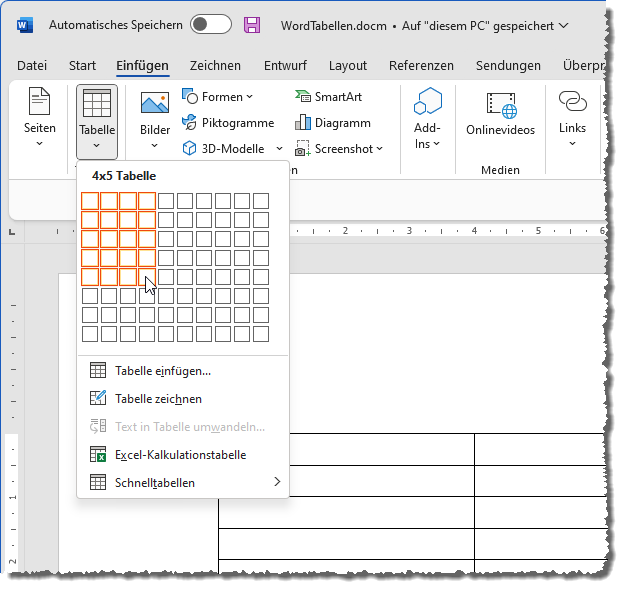Expand the Formen shapes dropdown
The image size is (624, 590).
(250, 97)
